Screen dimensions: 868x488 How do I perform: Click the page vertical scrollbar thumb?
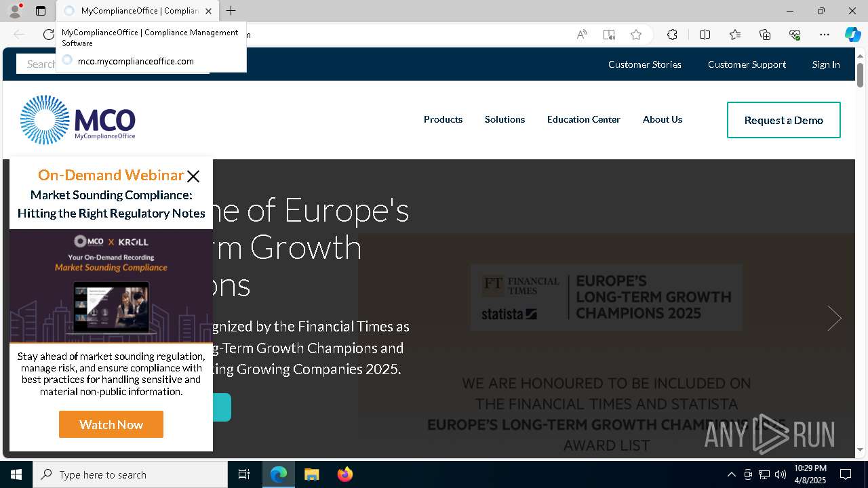point(860,75)
